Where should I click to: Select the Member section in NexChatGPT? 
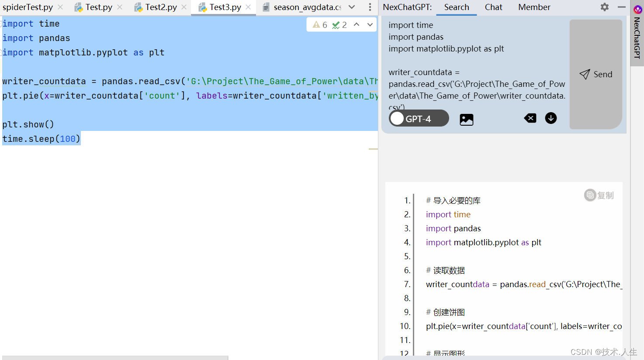coord(534,7)
